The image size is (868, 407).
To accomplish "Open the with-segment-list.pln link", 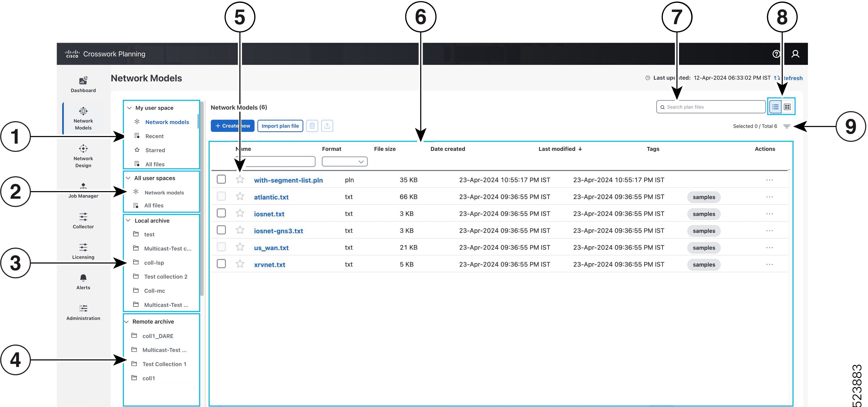I will click(289, 180).
